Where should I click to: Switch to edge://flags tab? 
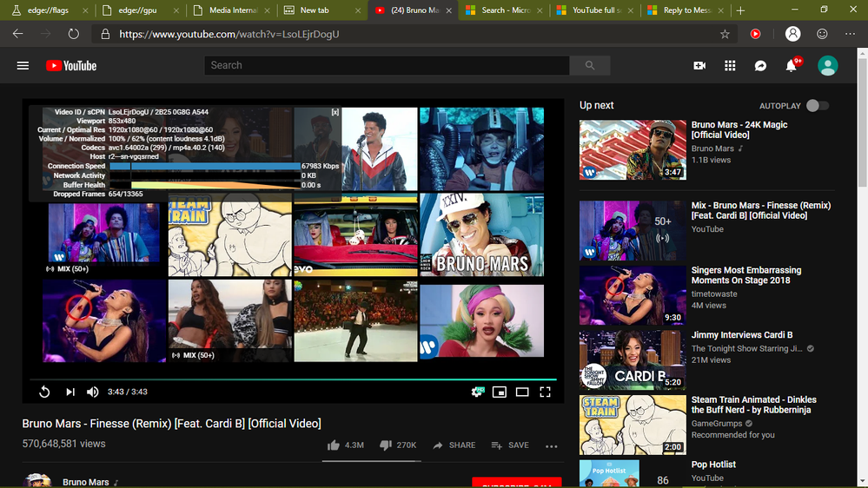click(49, 10)
